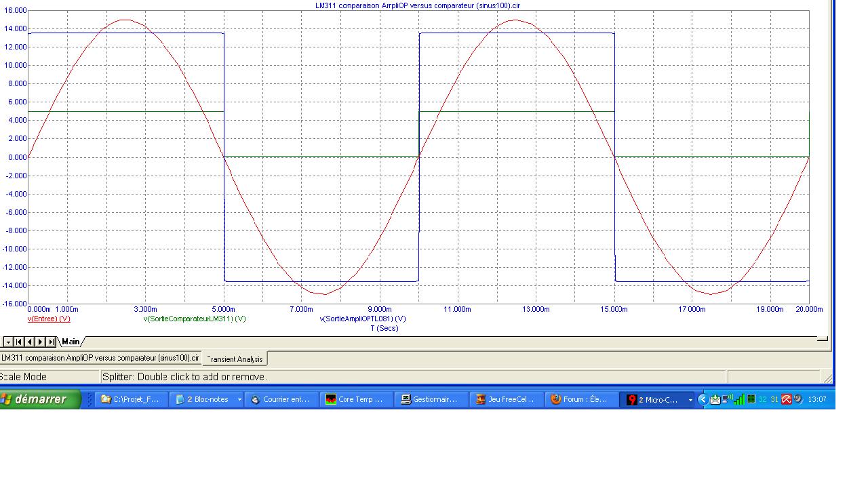This screenshot has width=868, height=488.
Task: Open the D:\Projet_F folder taskbar button
Action: coord(130,400)
